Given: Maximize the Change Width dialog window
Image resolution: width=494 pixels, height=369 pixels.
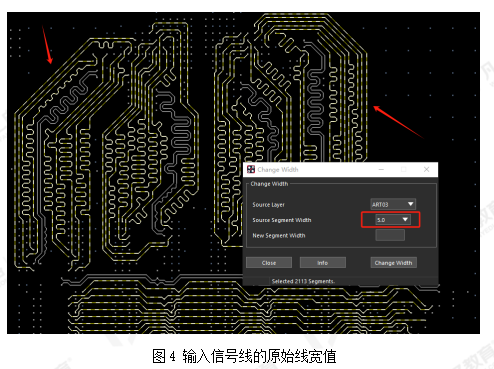Looking at the screenshot, I should coord(404,169).
